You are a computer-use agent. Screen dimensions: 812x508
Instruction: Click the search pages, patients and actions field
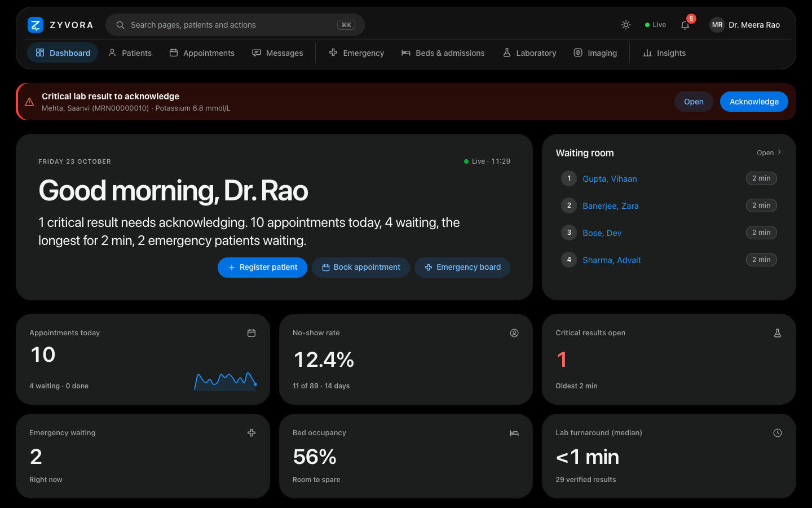pos(235,25)
